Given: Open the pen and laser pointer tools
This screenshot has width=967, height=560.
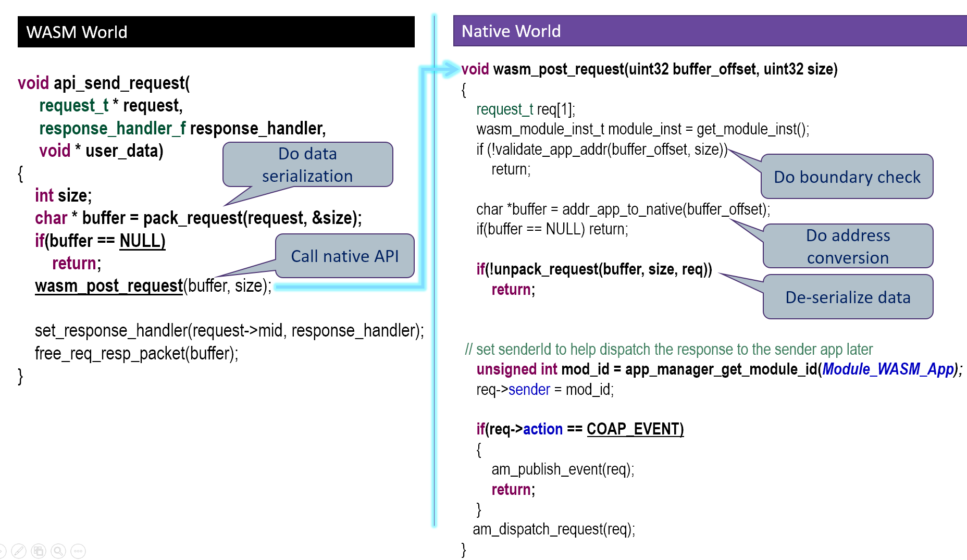Looking at the screenshot, I should pos(18,551).
